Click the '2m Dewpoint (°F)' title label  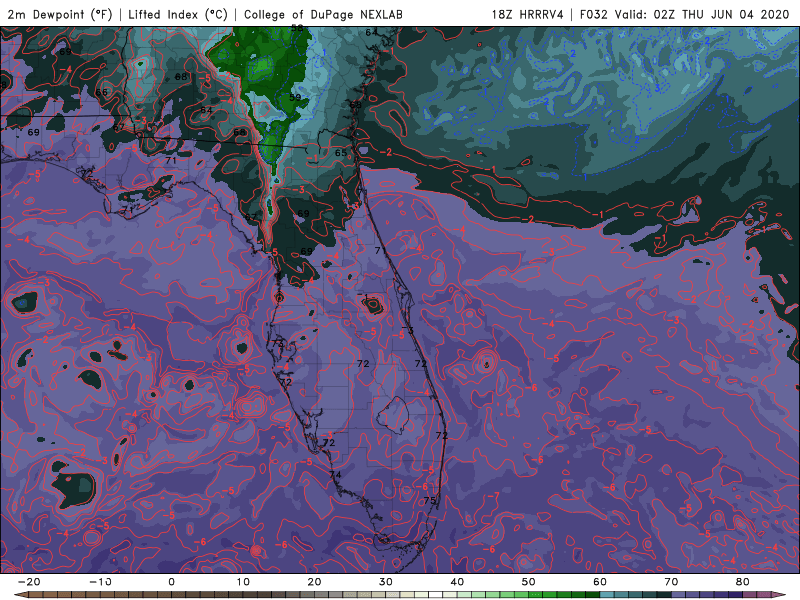(60, 14)
